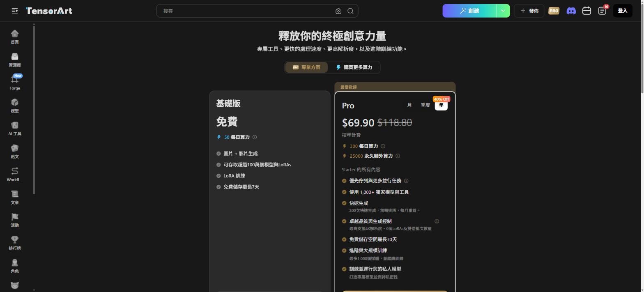Expand the 創建 dropdown arrow
The height and width of the screenshot is (292, 644).
click(x=503, y=11)
